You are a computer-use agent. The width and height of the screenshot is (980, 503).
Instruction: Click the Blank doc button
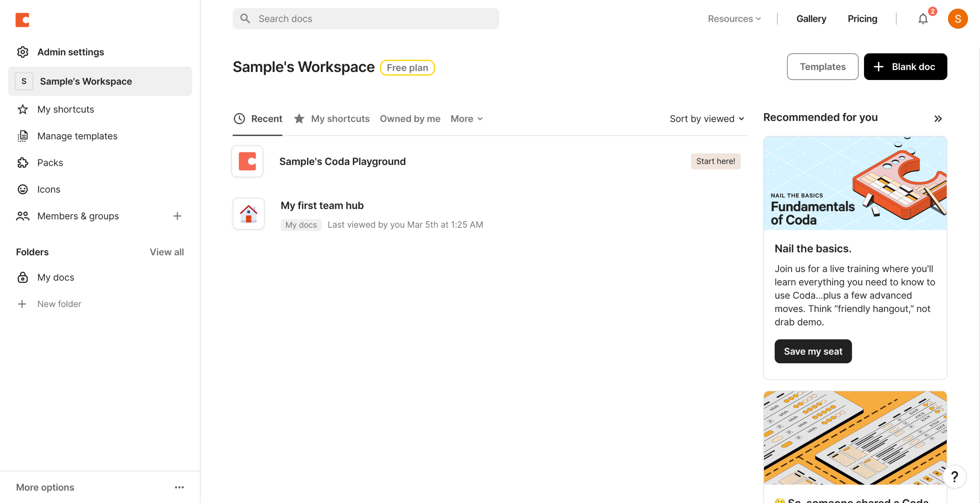[905, 67]
